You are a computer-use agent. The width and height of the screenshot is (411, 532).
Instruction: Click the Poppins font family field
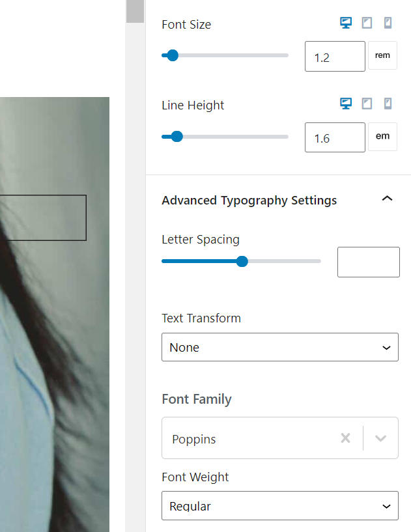pos(248,438)
